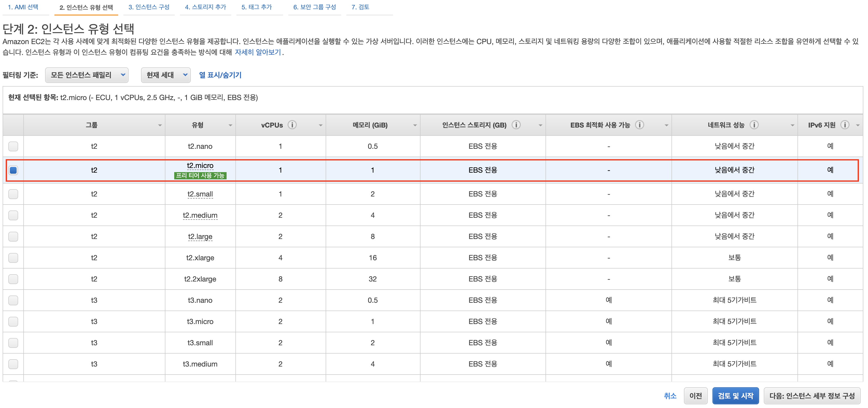
Task: Click sort arrow in 유형 column header
Action: (x=230, y=125)
